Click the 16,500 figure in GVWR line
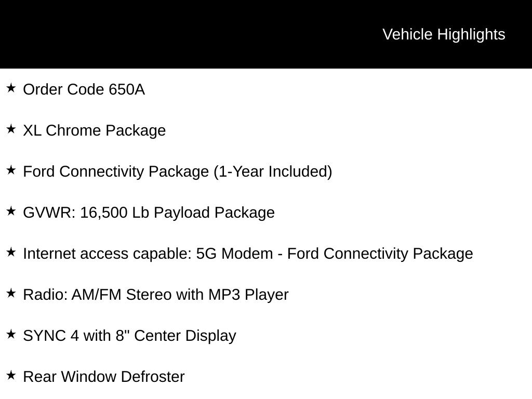Viewport: 532px width, 399px height. tap(104, 212)
